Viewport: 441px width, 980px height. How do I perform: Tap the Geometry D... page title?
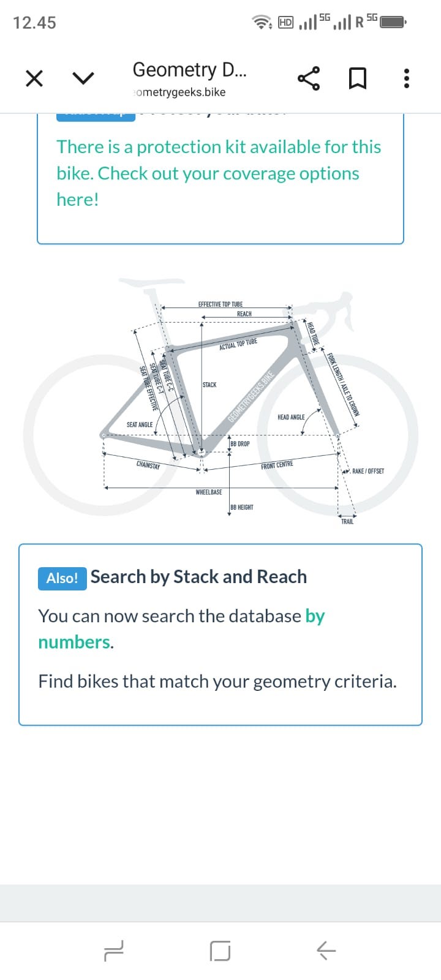coord(189,70)
